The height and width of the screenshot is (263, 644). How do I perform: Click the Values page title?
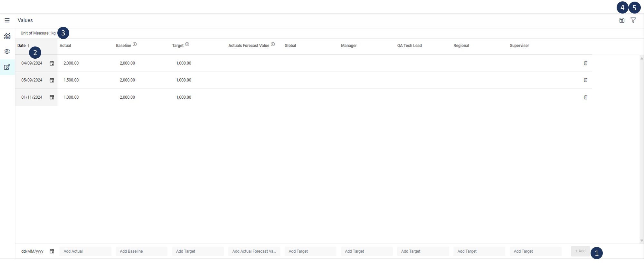[x=25, y=20]
